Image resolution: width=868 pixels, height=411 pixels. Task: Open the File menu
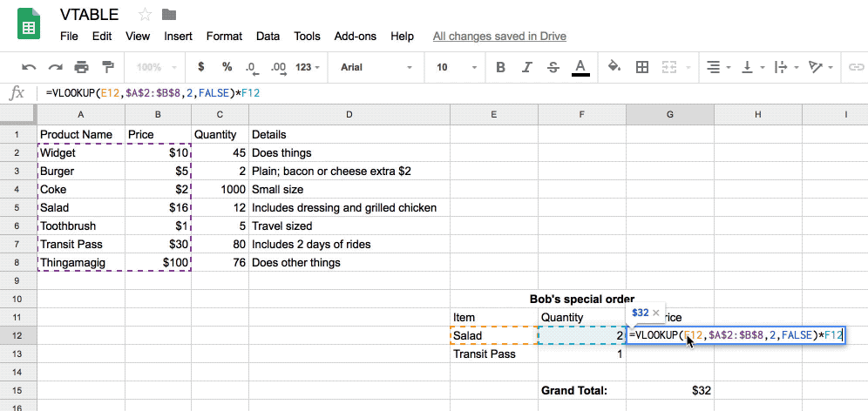(x=69, y=37)
